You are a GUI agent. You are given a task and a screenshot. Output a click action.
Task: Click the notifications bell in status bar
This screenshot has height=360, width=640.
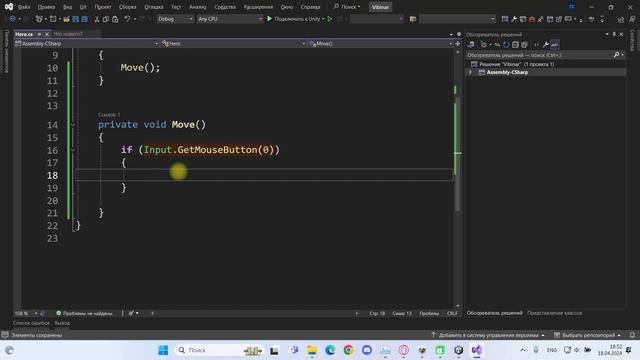632,335
